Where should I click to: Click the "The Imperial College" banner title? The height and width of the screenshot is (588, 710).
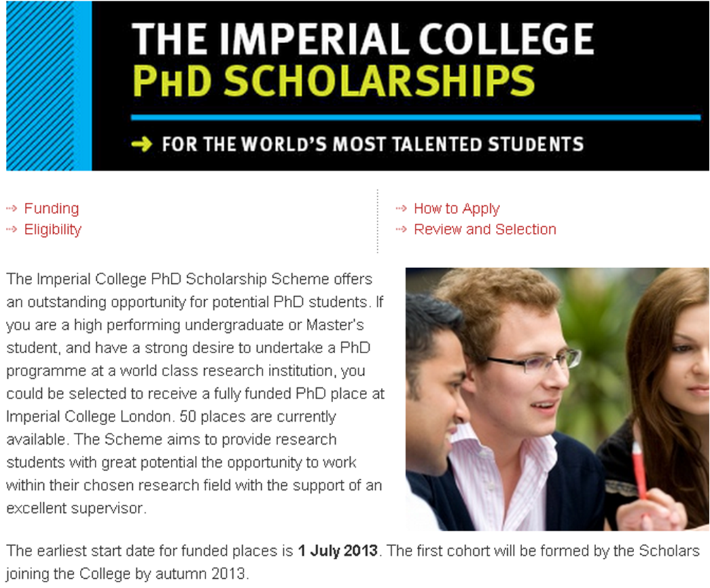[x=363, y=40]
